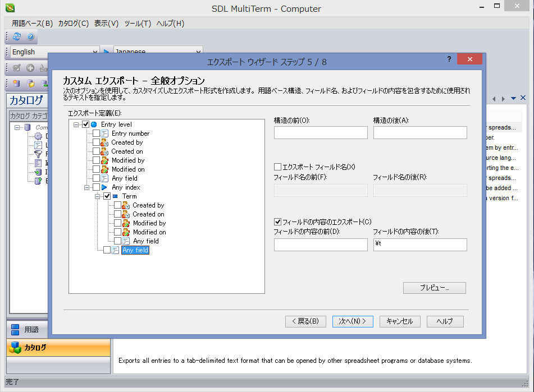534x392 pixels.
Task: Click the SDL MultiTerm app icon
Action: pos(10,7)
